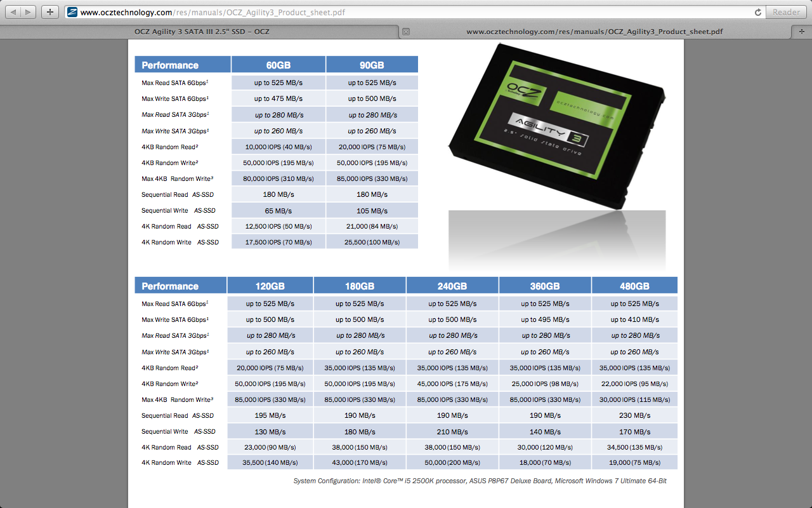Switch to the OCZ Agility 3 SATA III tab
The width and height of the screenshot is (812, 508).
click(x=202, y=32)
